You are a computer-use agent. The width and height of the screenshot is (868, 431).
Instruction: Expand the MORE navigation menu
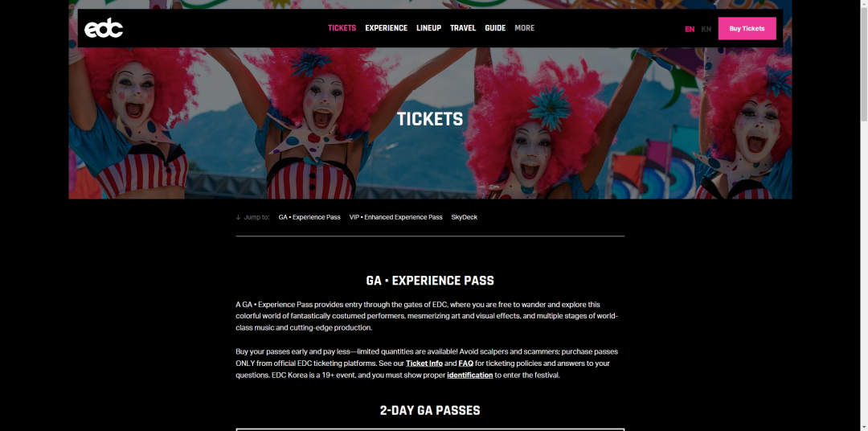[x=524, y=28]
